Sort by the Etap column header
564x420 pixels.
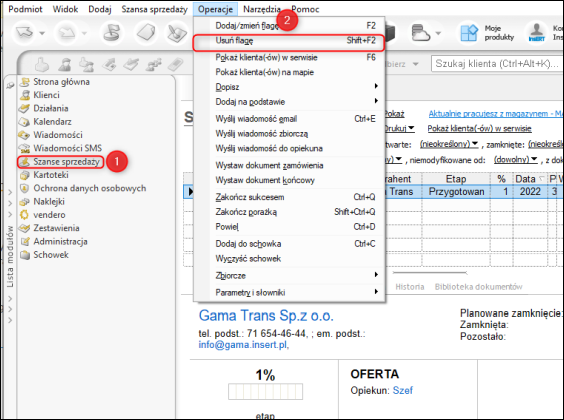point(456,179)
